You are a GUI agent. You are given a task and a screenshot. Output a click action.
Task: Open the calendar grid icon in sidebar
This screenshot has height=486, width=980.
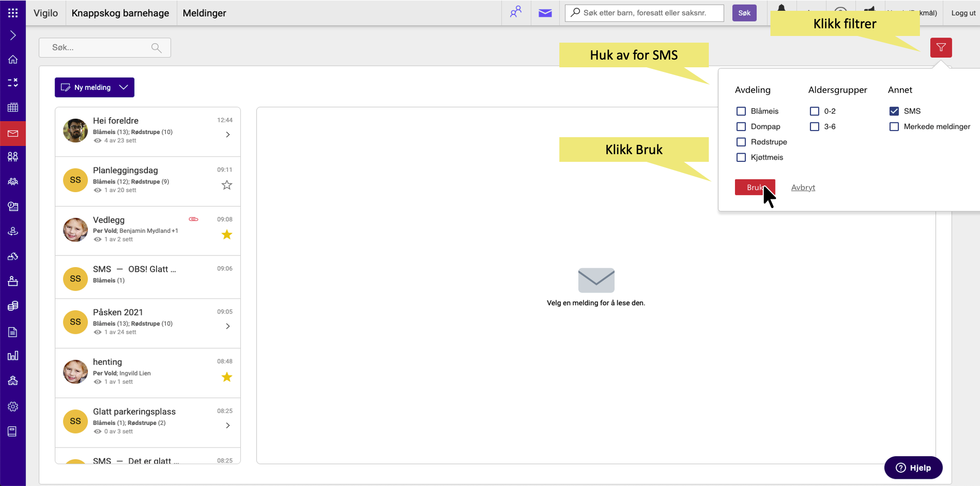tap(13, 107)
